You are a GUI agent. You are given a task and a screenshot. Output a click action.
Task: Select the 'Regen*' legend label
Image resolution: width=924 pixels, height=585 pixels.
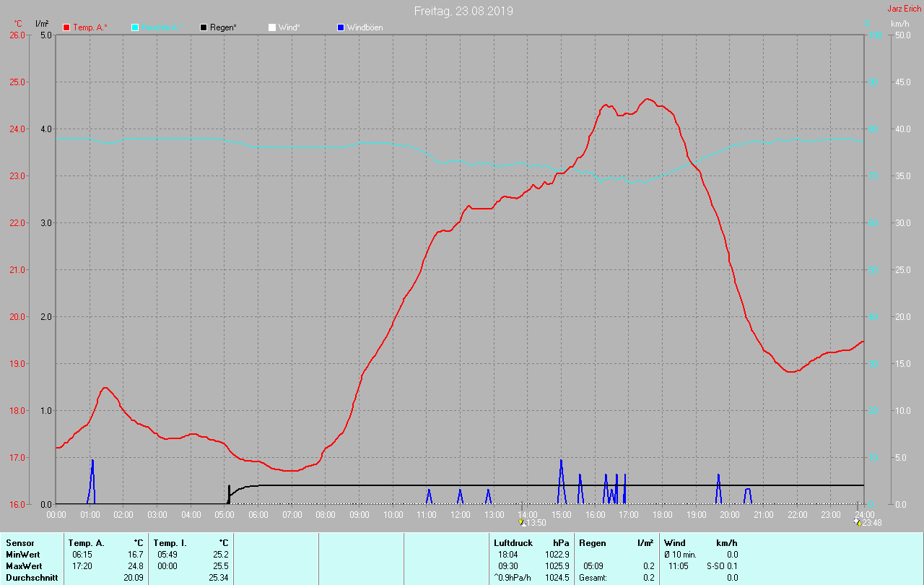tap(223, 27)
